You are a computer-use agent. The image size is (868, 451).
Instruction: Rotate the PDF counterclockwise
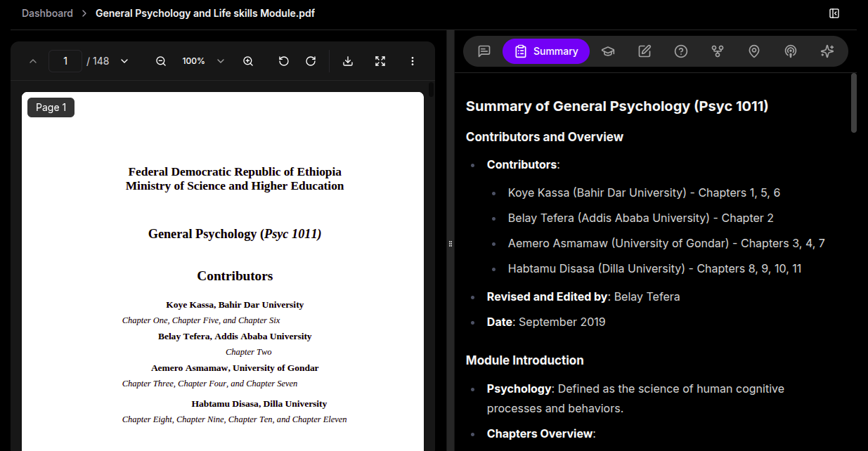point(284,61)
